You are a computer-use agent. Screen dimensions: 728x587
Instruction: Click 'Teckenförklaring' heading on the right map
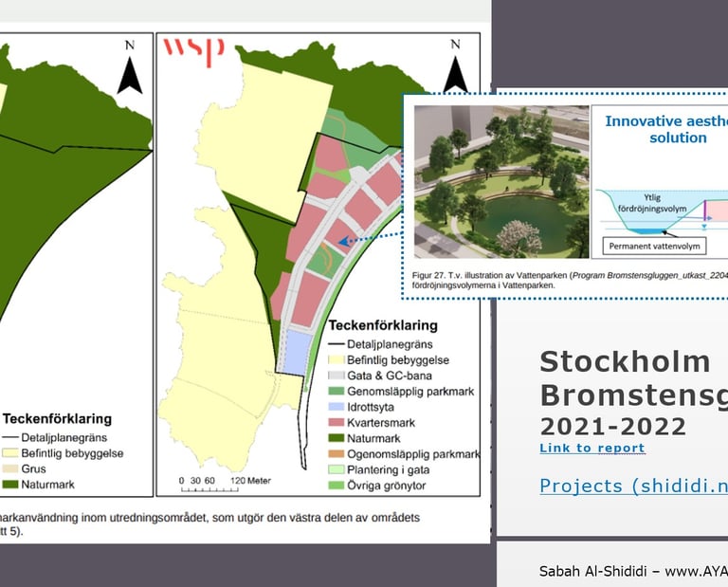coord(383,325)
